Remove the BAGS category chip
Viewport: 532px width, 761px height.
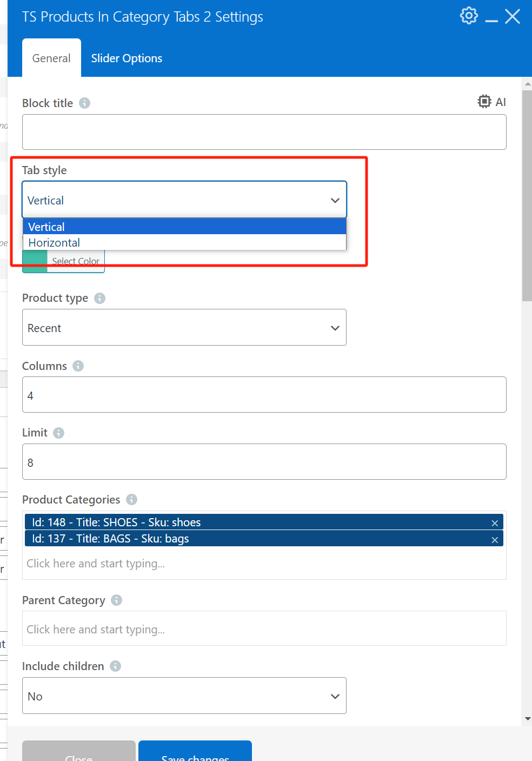[494, 539]
